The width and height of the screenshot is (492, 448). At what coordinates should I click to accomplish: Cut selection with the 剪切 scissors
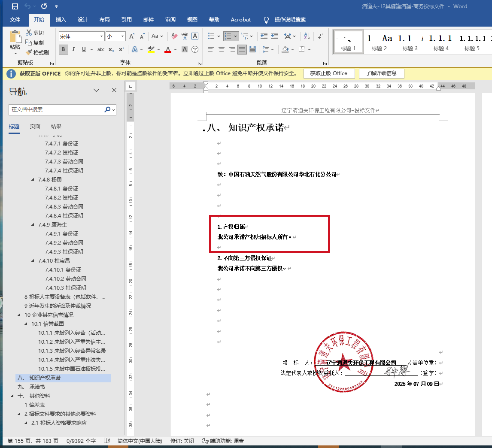click(35, 33)
